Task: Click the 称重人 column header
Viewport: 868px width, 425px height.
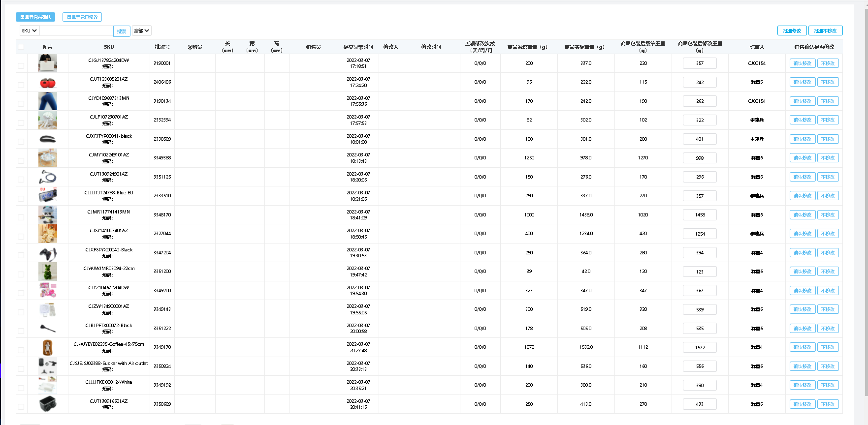Action: tap(757, 47)
